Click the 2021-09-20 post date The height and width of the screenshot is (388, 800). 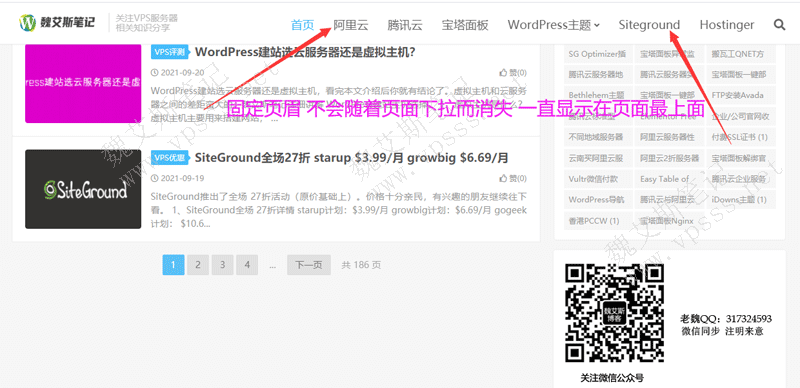(x=178, y=72)
